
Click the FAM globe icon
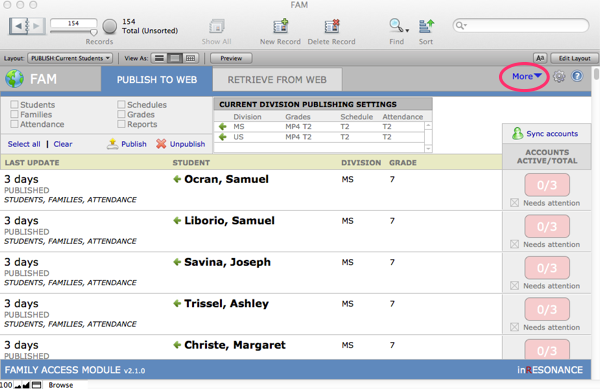tap(15, 79)
